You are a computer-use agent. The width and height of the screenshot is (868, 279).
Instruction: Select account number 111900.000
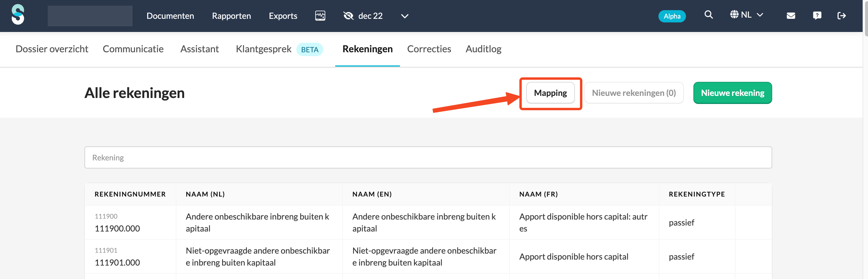117,229
